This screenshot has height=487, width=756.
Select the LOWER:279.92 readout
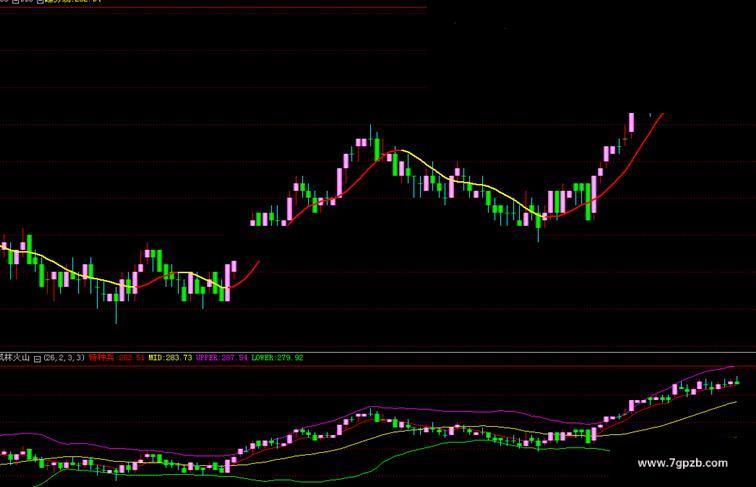tap(277, 358)
